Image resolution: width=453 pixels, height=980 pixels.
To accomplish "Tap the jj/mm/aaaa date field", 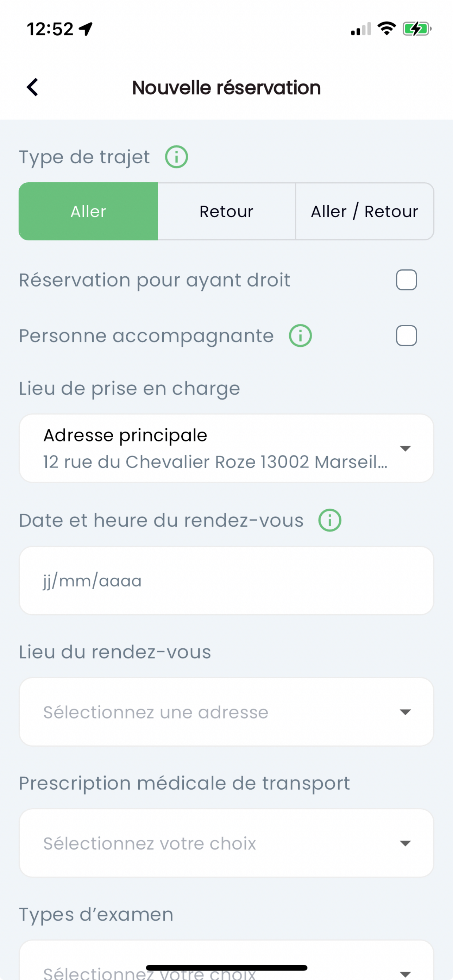I will pyautogui.click(x=226, y=580).
